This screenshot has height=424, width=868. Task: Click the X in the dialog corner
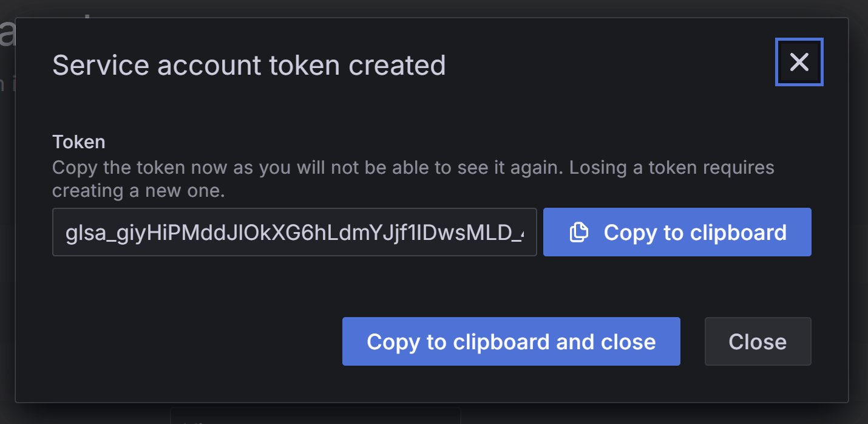(799, 62)
